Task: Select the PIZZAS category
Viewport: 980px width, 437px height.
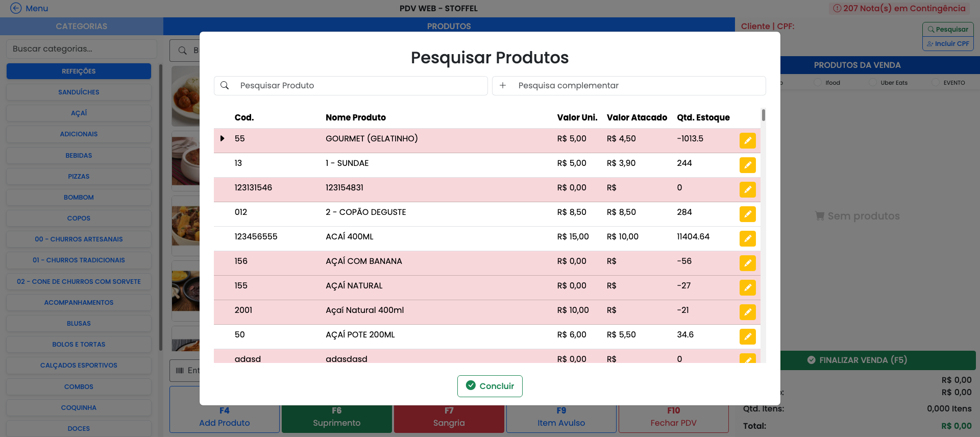Action: click(79, 176)
